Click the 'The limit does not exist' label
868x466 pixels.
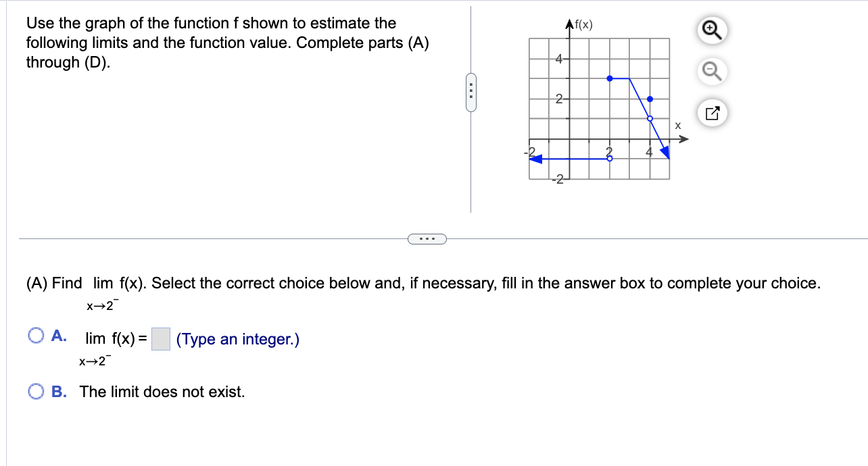164,392
